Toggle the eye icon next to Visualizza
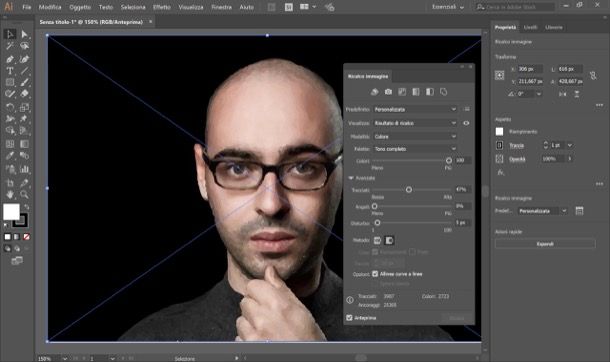610x362 pixels. [x=466, y=123]
